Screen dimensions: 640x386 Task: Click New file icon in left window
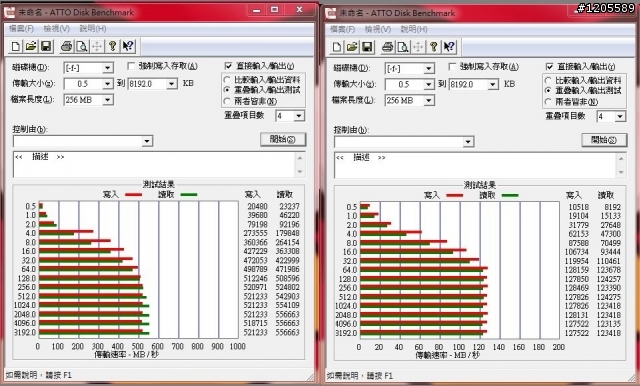point(16,46)
